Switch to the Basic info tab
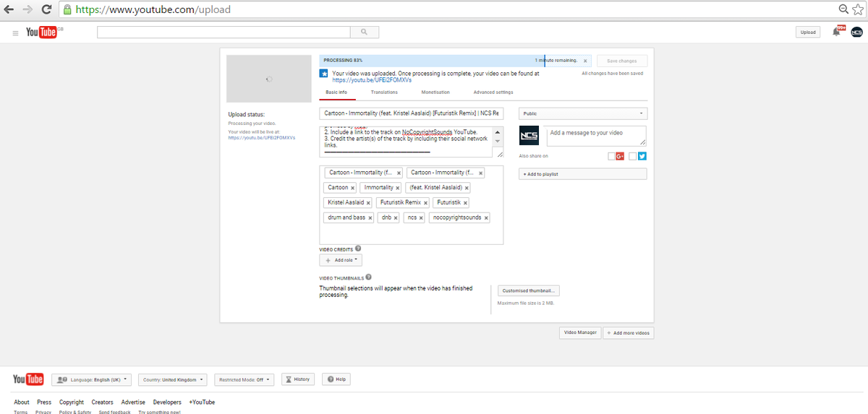The height and width of the screenshot is (414, 868). [x=336, y=92]
